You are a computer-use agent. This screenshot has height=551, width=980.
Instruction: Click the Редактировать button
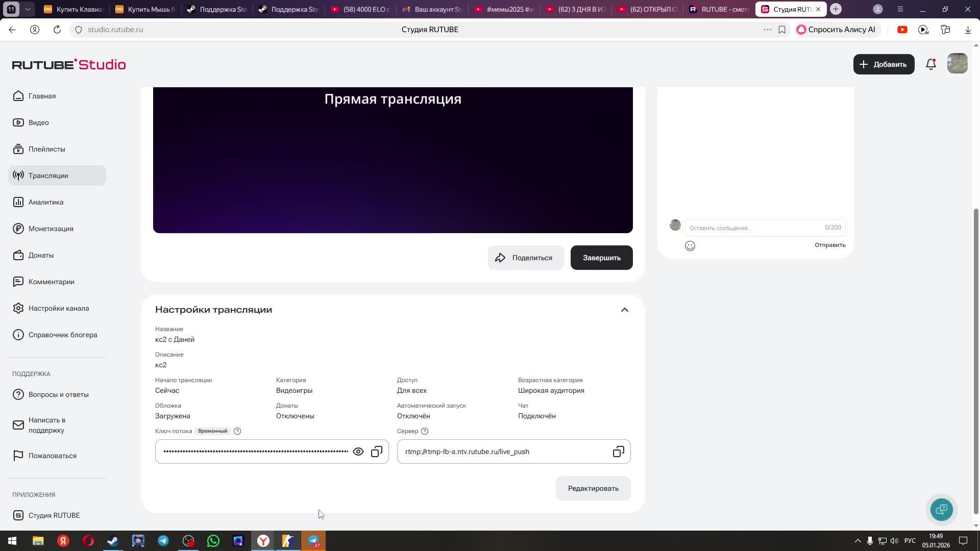coord(593,488)
